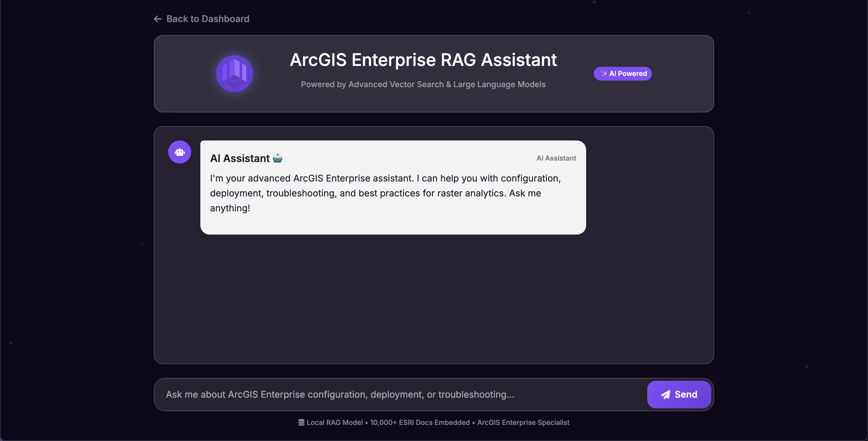
Task: Click the purple ArcGIS logo icon
Action: pos(234,73)
